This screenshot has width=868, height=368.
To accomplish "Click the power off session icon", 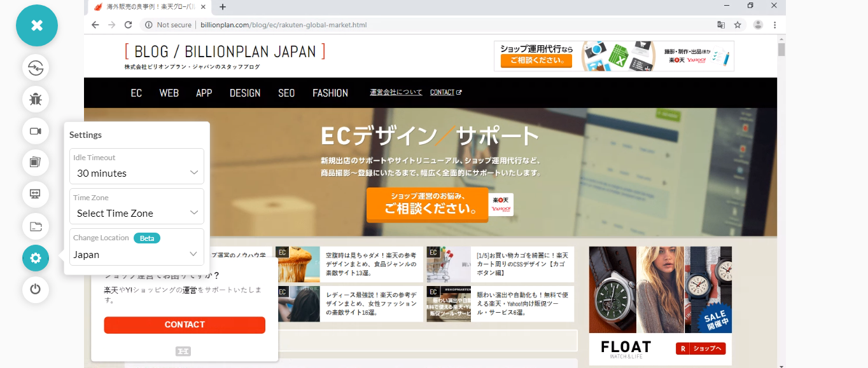I will (x=36, y=290).
